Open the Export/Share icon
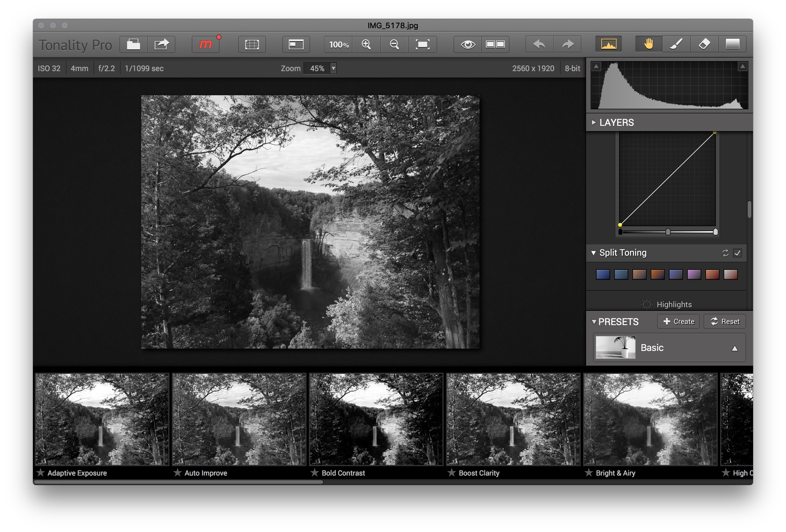 (x=161, y=44)
